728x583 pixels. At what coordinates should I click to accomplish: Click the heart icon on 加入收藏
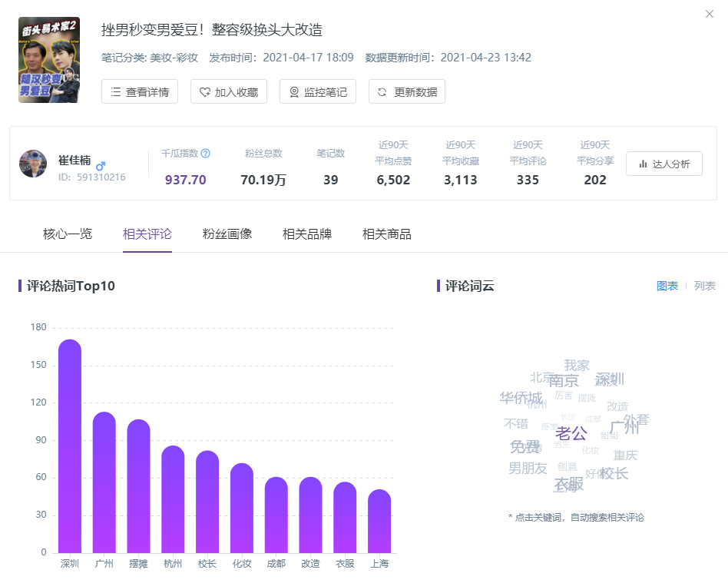pos(205,92)
